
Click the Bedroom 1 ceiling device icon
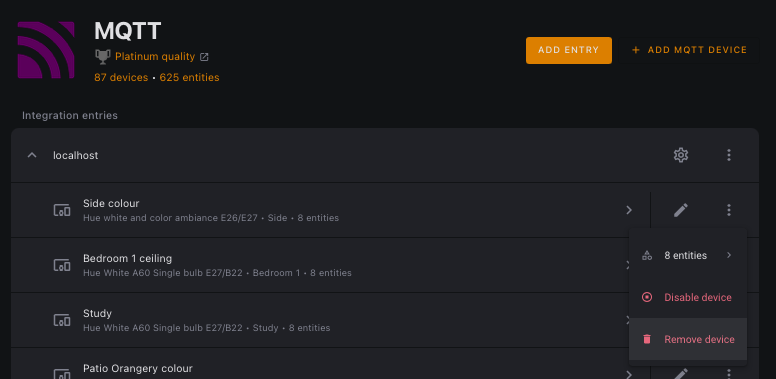[x=62, y=265]
